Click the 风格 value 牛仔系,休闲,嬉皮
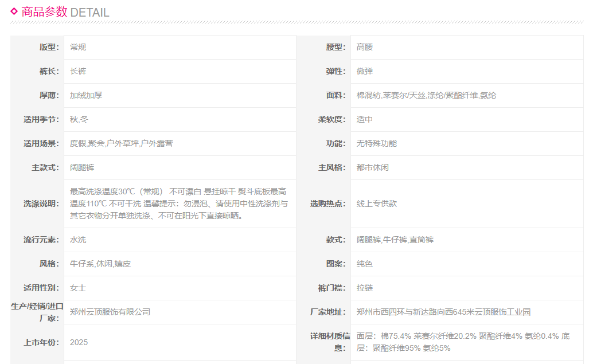The image size is (589, 364). 100,264
